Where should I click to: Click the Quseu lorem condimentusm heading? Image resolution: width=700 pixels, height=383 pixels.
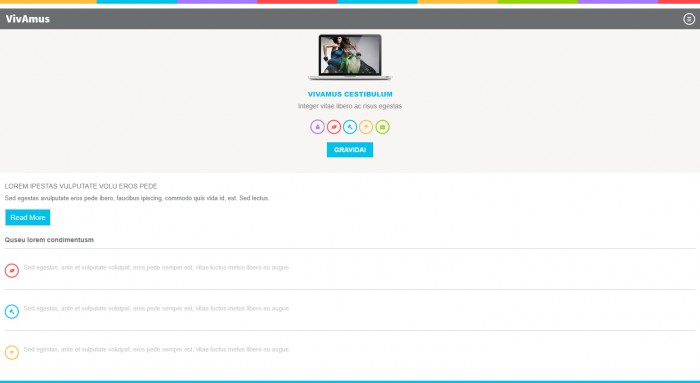pyautogui.click(x=49, y=240)
